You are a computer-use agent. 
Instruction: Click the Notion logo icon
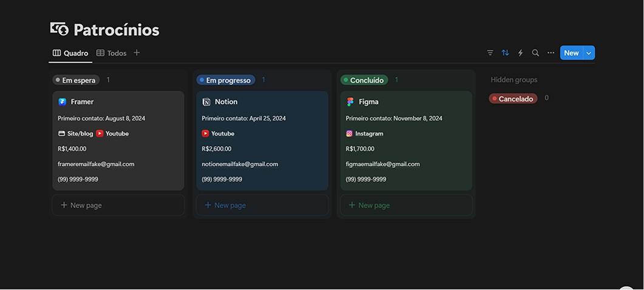206,102
